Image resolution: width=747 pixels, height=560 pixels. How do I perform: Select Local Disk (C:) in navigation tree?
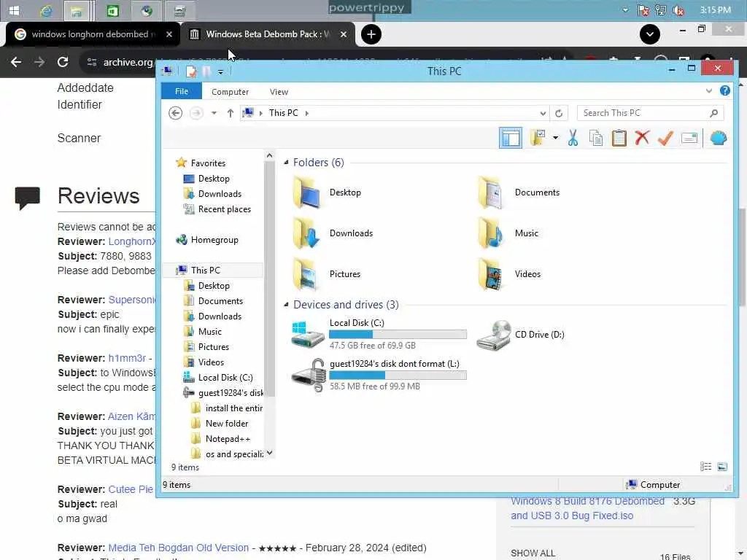pos(225,378)
